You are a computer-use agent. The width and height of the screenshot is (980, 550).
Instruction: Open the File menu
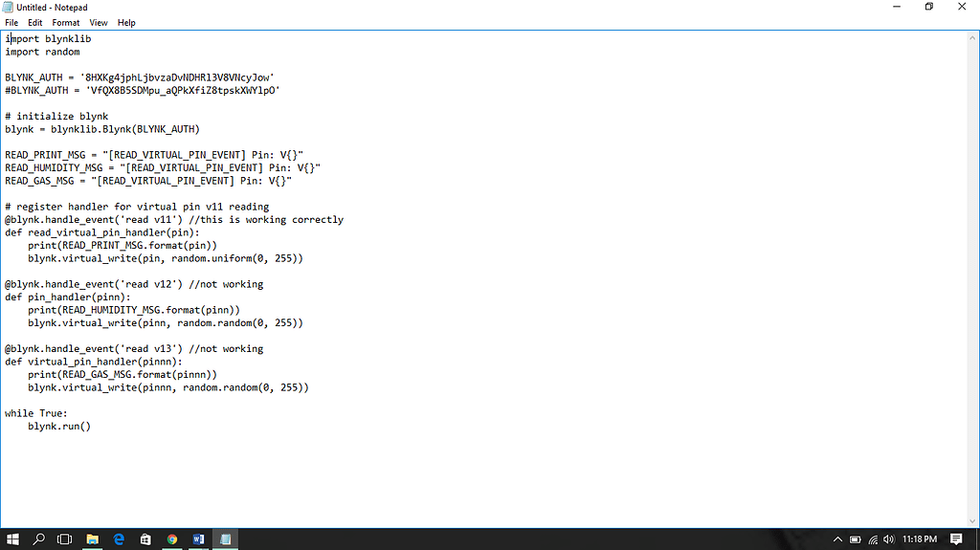[11, 23]
